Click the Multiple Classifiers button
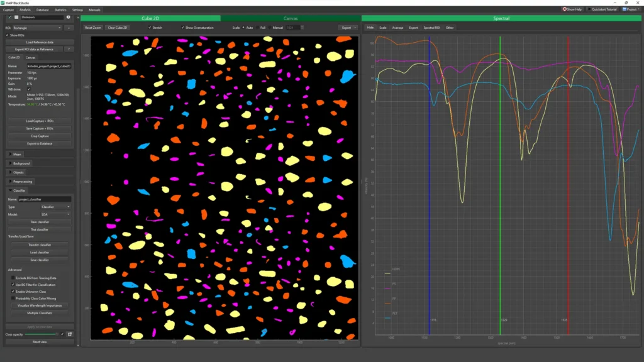The width and height of the screenshot is (644, 362). click(x=40, y=313)
